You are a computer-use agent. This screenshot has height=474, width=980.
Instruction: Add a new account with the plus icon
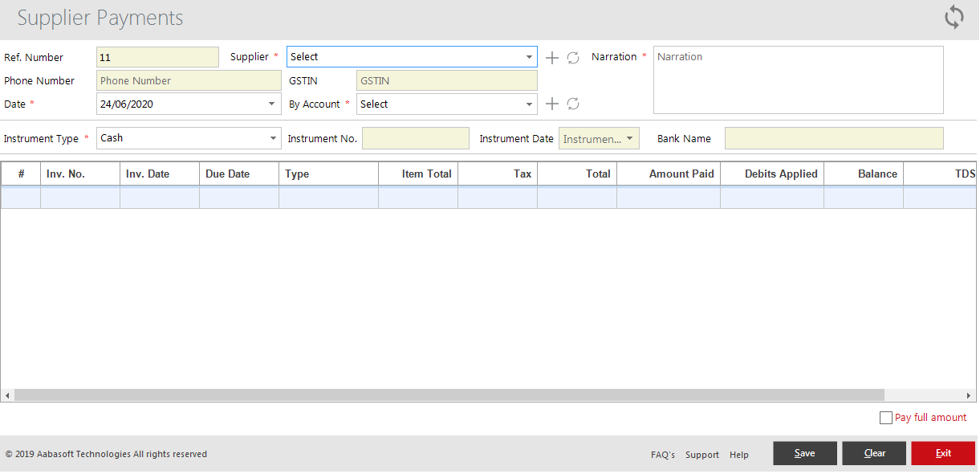[551, 104]
